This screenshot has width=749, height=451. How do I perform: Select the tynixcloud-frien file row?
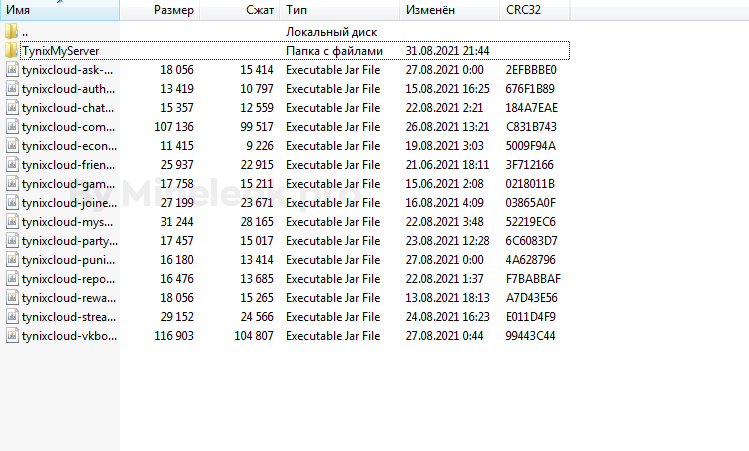point(287,165)
